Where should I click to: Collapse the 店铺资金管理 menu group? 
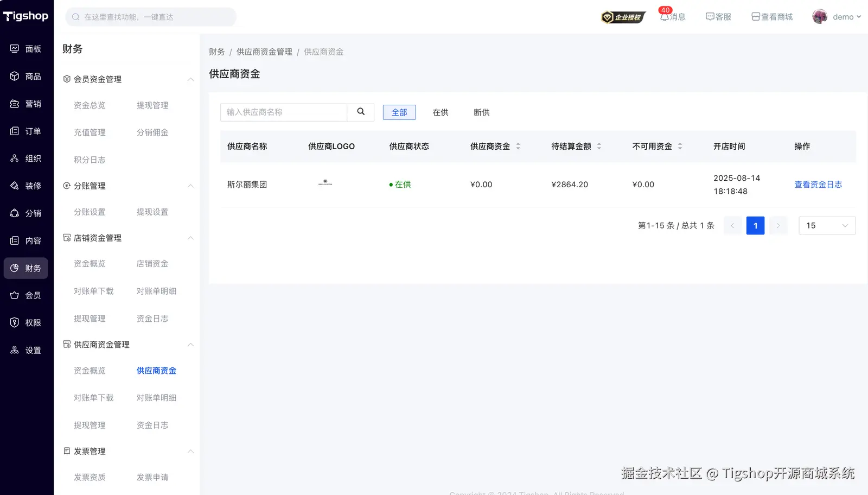[x=190, y=238]
